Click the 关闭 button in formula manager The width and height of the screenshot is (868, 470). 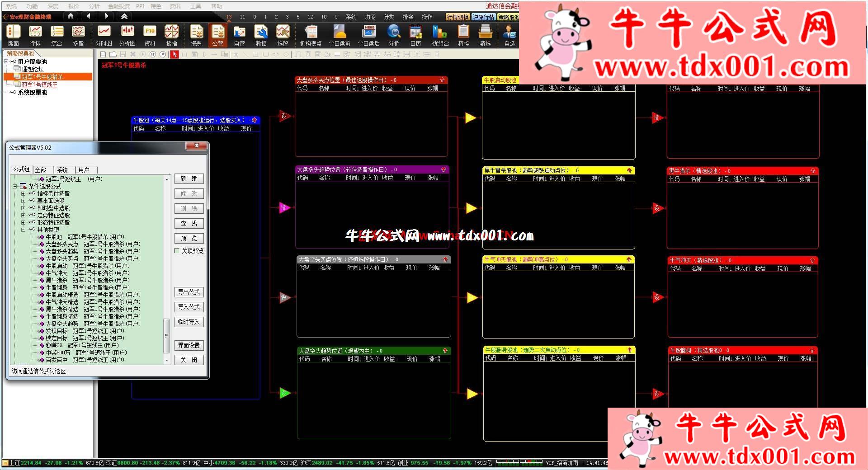pos(189,360)
